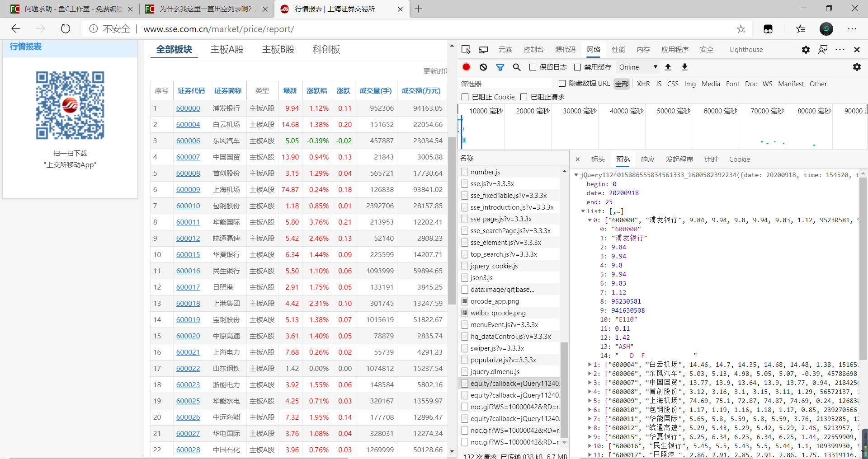Collapse list item 0 浦发银行
Screen dimensions: 868x459
pyautogui.click(x=590, y=220)
